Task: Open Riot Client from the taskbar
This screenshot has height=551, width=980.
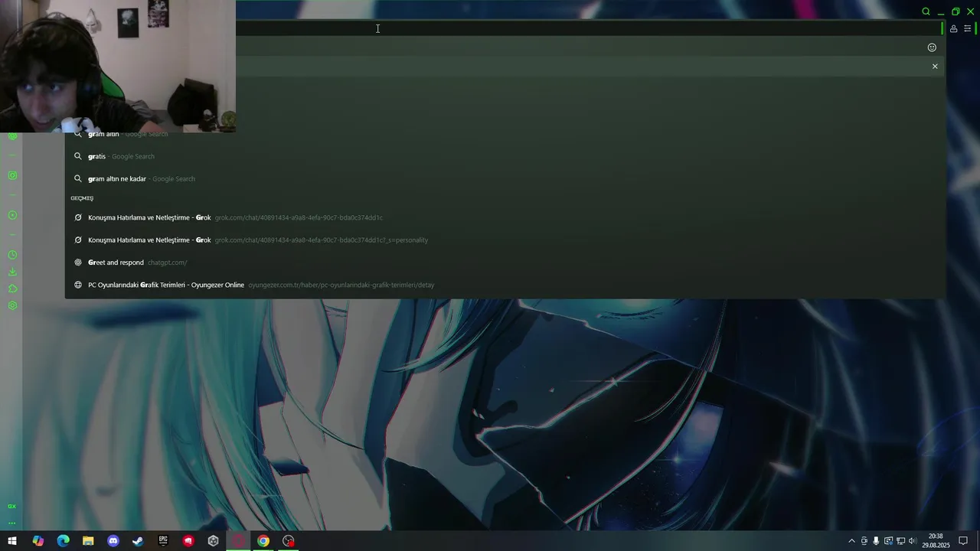Action: pos(188,541)
